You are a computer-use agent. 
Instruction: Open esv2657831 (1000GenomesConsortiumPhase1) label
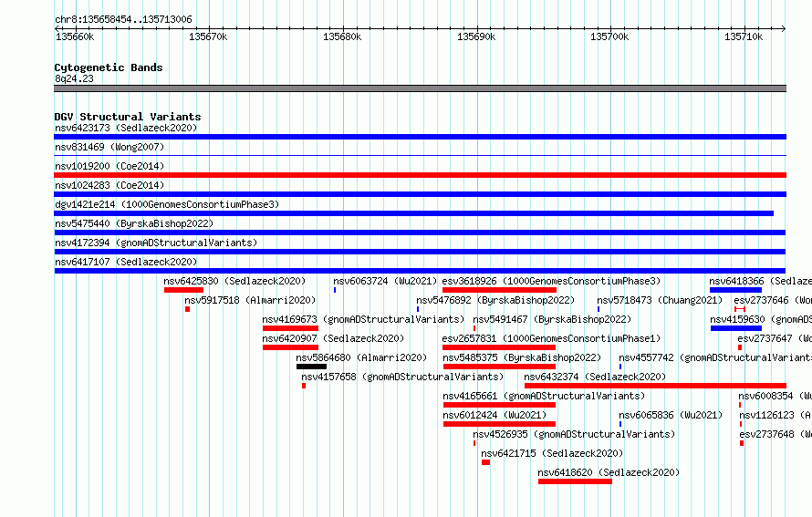click(x=551, y=338)
